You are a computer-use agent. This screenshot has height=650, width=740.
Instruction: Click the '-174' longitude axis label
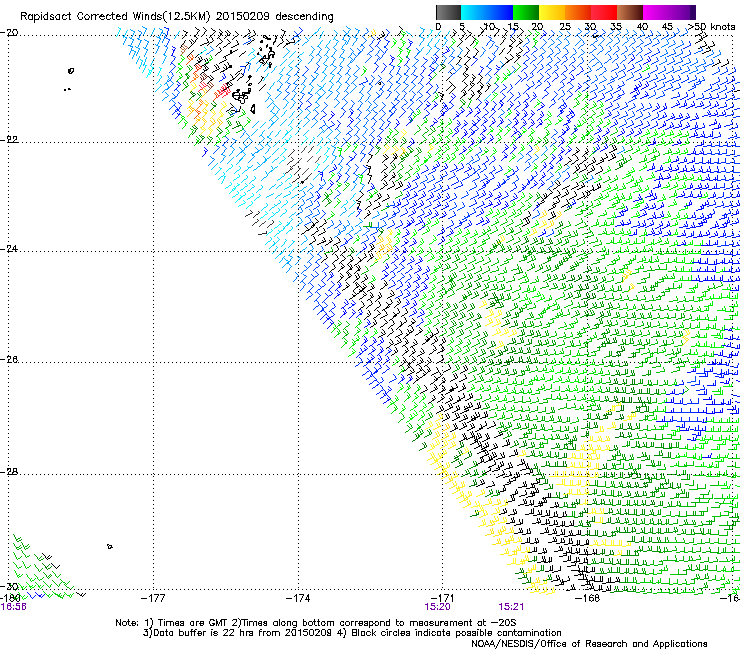[x=298, y=598]
